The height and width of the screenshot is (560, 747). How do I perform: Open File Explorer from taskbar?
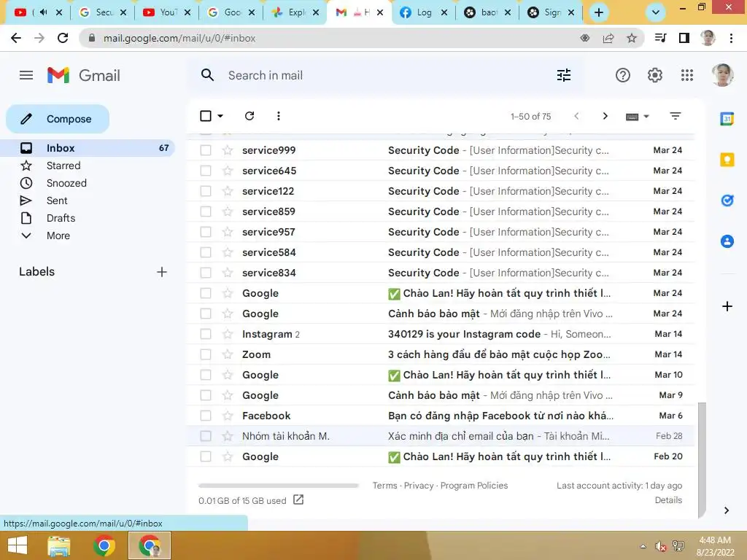pos(58,545)
